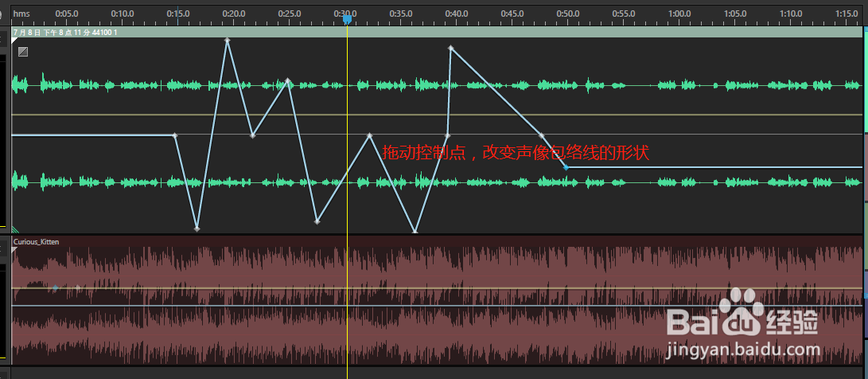Image resolution: width=868 pixels, height=379 pixels.
Task: Select the pan envelope peak keyframe near 0:20.0
Action: click(227, 40)
